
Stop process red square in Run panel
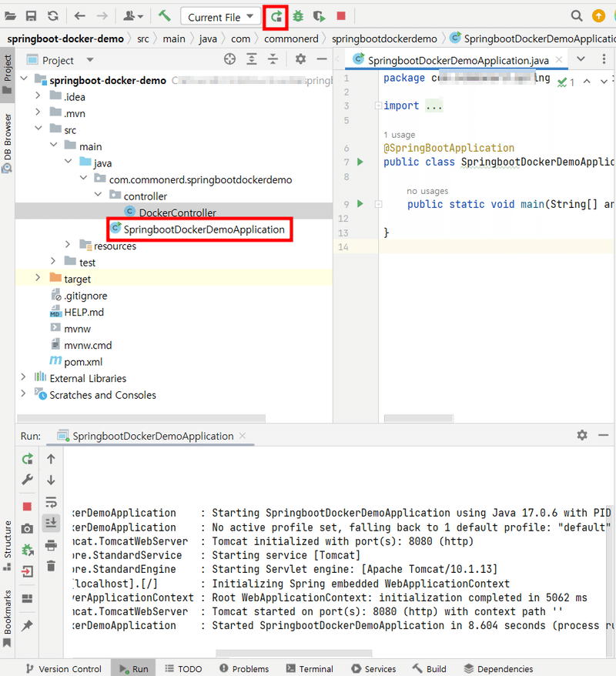coord(27,507)
